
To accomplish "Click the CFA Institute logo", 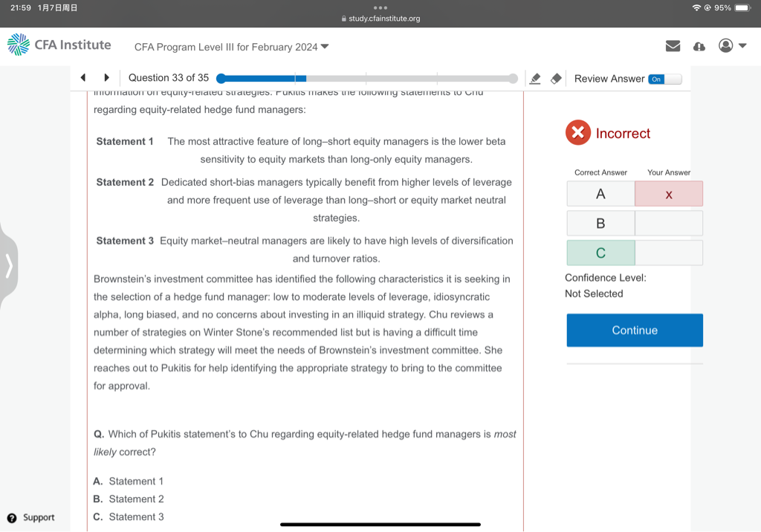I will [x=59, y=45].
